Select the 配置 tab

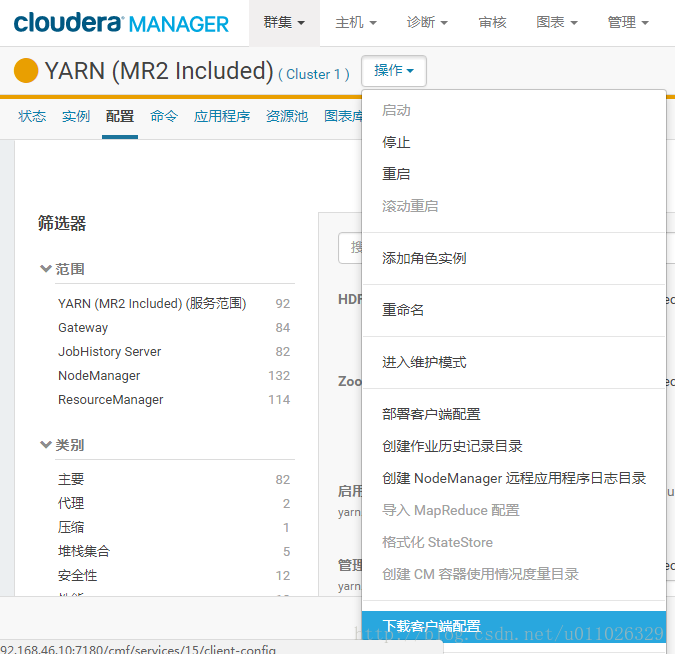(x=120, y=116)
